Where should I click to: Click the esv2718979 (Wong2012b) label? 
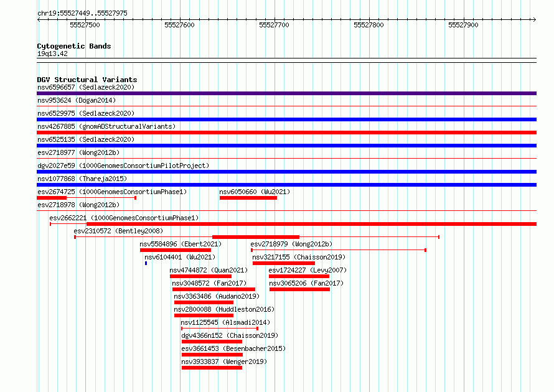point(291,244)
